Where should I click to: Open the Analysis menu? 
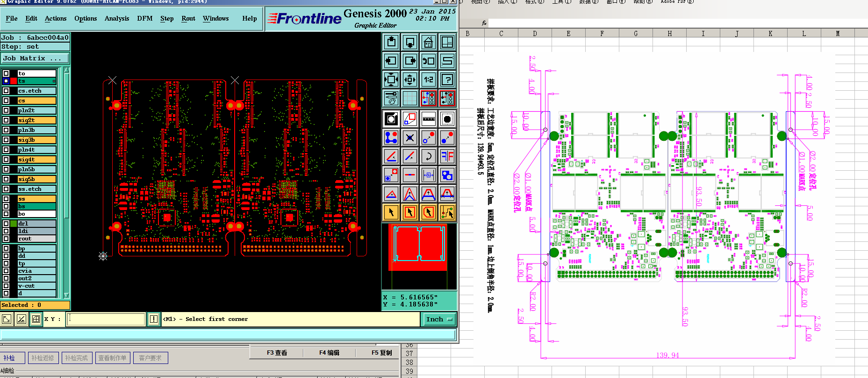point(117,19)
